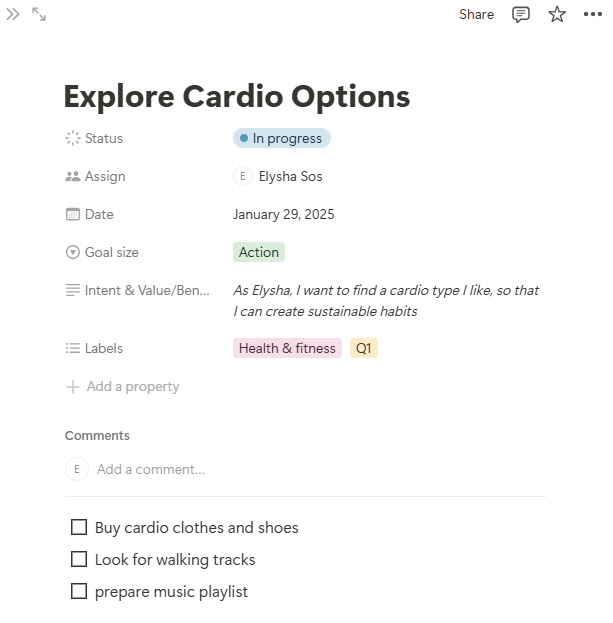The image size is (613, 623).
Task: Click the Share button
Action: 476,14
